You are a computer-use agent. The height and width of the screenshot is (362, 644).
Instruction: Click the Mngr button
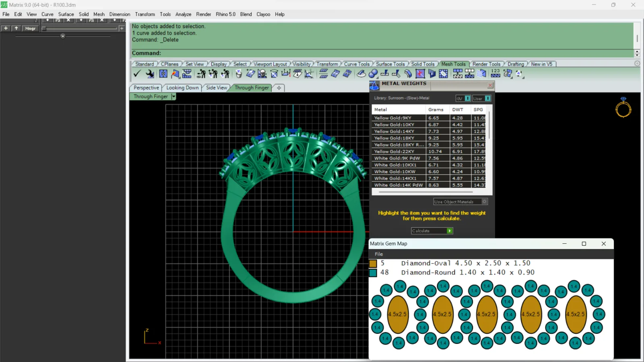pyautogui.click(x=30, y=29)
